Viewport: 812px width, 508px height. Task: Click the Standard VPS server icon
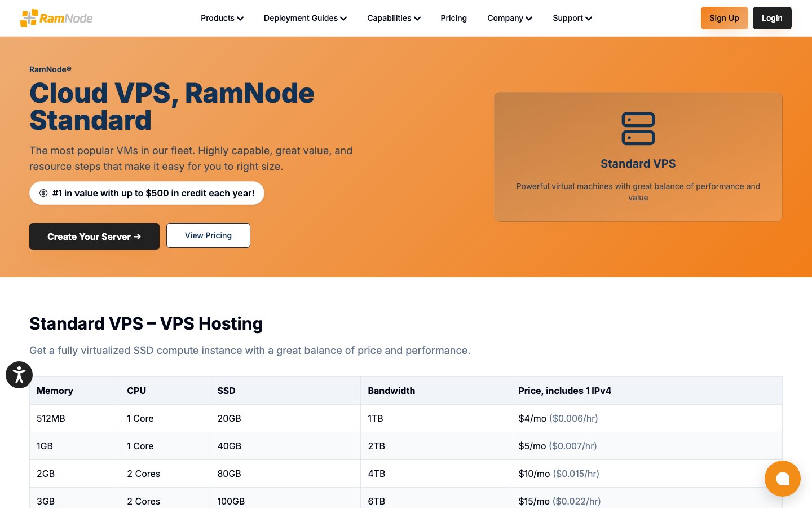click(638, 129)
